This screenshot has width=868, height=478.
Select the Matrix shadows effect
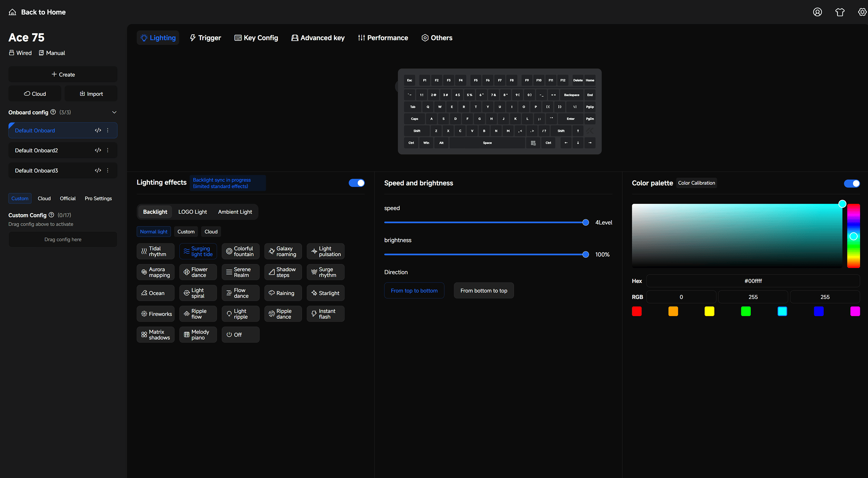[x=155, y=334]
